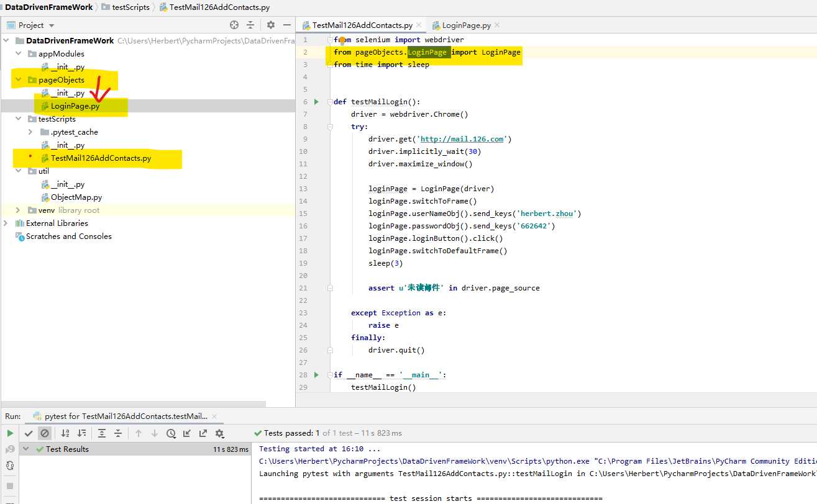Go to previous failed test arrow
Screen dimensions: 817x504
point(139,433)
